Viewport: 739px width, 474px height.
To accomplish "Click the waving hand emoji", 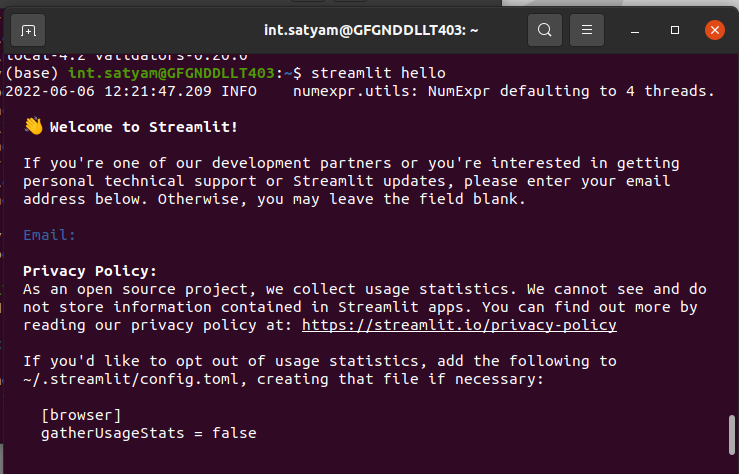I will 33,127.
